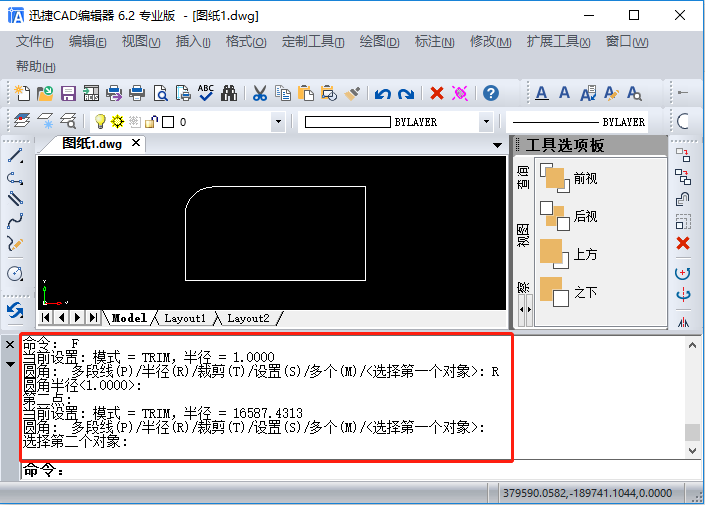705x505 pixels.
Task: Go to the last layout tab arrow
Action: click(93, 317)
